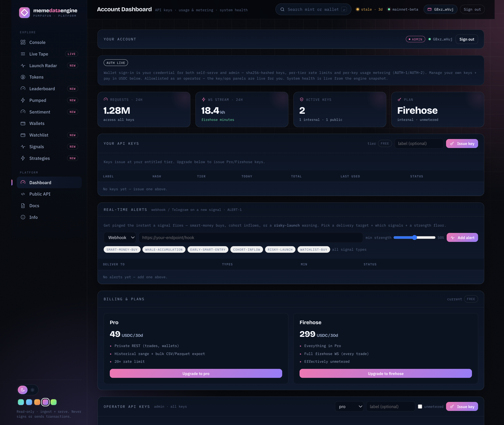Click the wallet icon in G8xz…wVuj chip
The height and width of the screenshot is (425, 504).
(429, 9)
